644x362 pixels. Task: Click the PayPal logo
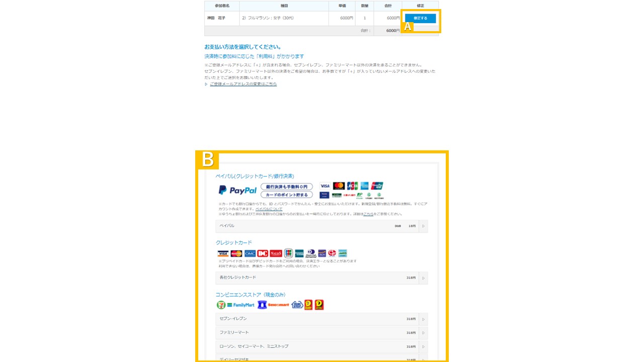(x=237, y=191)
